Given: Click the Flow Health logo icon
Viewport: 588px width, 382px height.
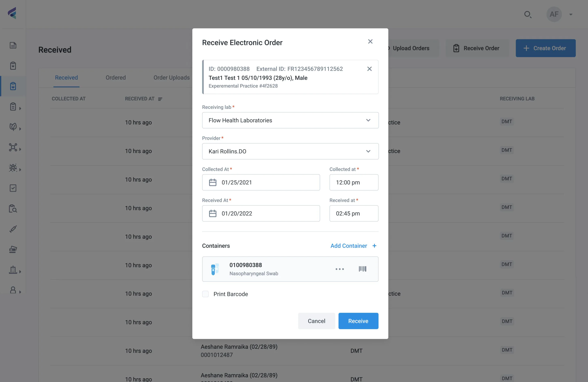Looking at the screenshot, I should tap(12, 13).
